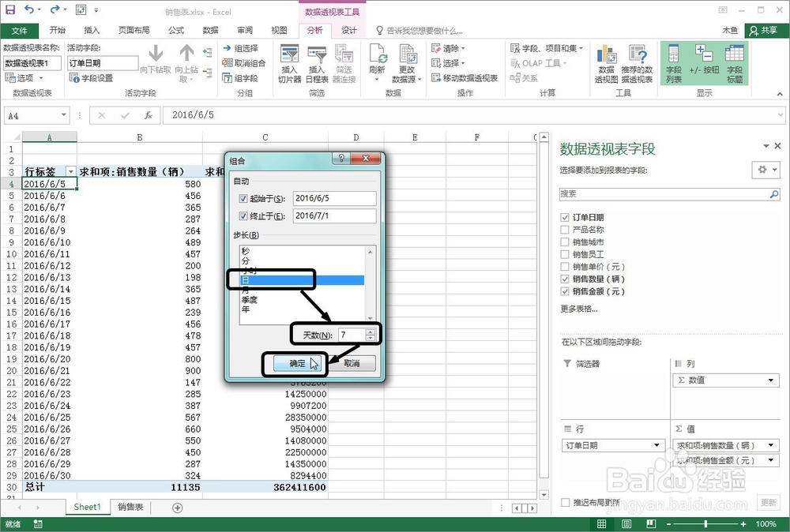This screenshot has height=532, width=790.
Task: Click the 刷新 (Refresh) icon
Action: 377,55
